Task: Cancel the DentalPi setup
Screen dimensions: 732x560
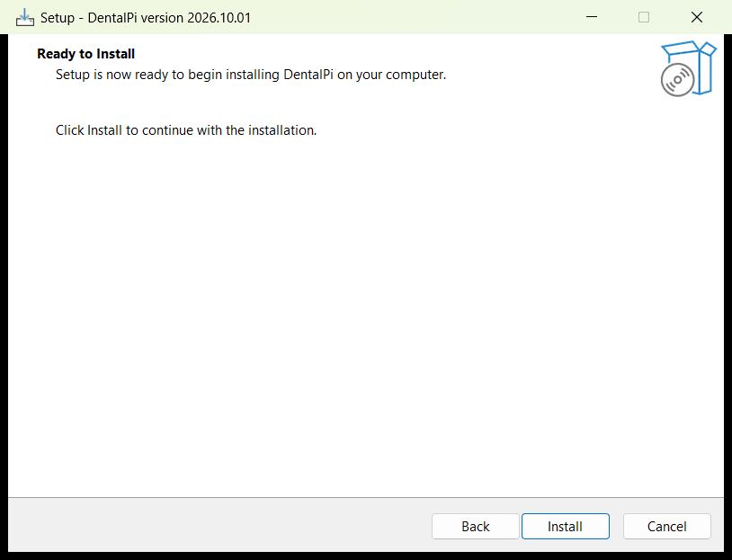Action: [x=666, y=527]
